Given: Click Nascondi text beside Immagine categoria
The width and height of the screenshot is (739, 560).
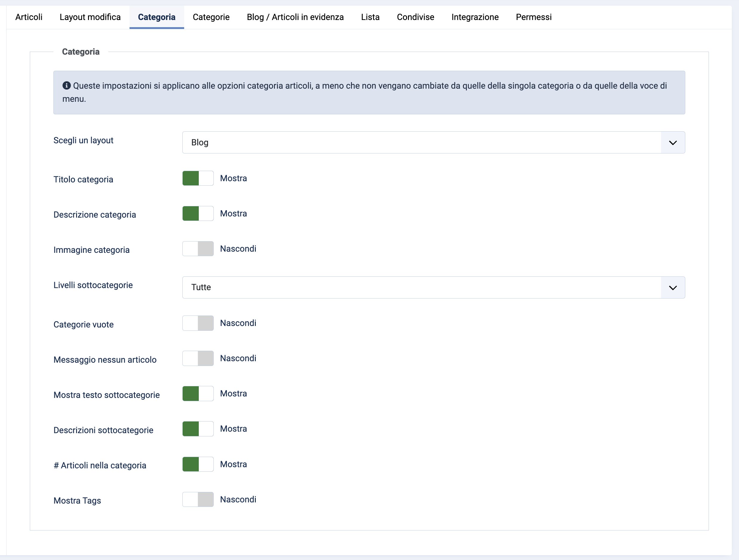Looking at the screenshot, I should click(x=238, y=249).
